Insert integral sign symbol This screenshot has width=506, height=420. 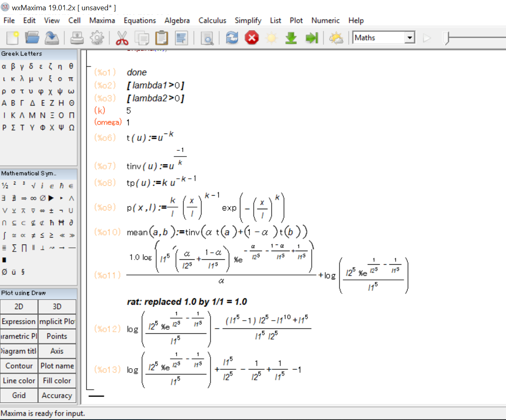(4, 235)
